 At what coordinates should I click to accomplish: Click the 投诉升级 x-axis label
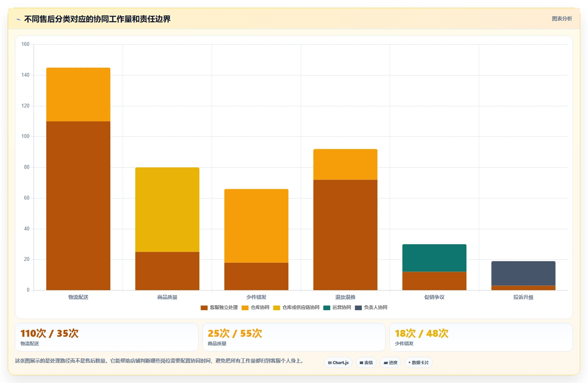[x=523, y=297]
